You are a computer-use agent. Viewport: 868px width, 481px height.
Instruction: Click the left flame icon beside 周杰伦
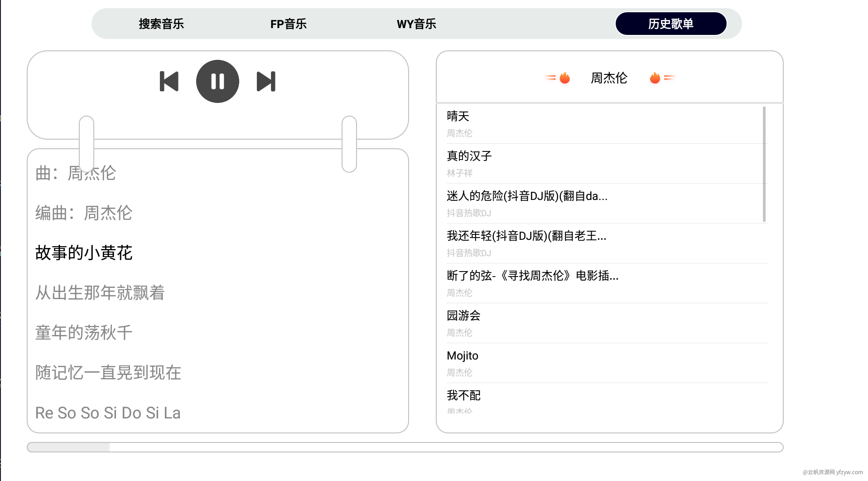point(564,78)
